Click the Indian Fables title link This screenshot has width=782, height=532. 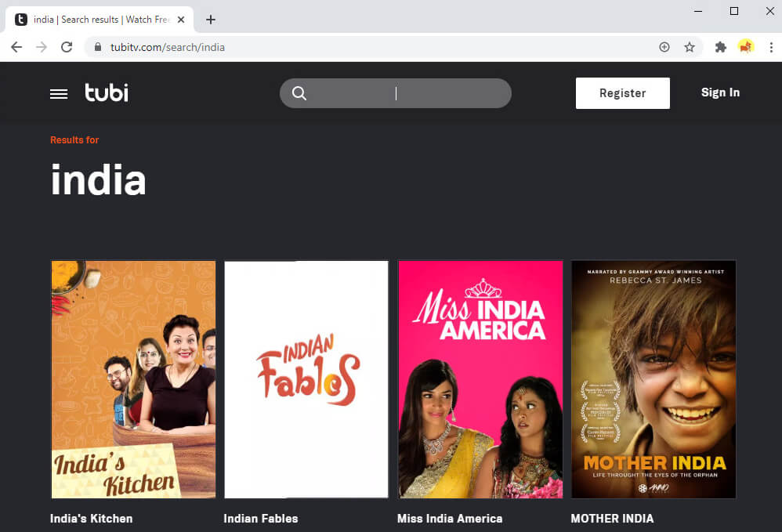coord(261,519)
